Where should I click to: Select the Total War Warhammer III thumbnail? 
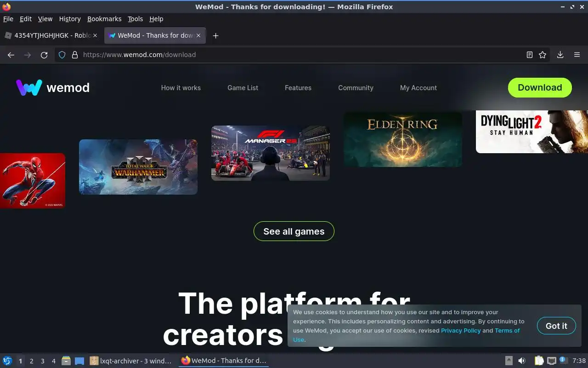point(138,167)
